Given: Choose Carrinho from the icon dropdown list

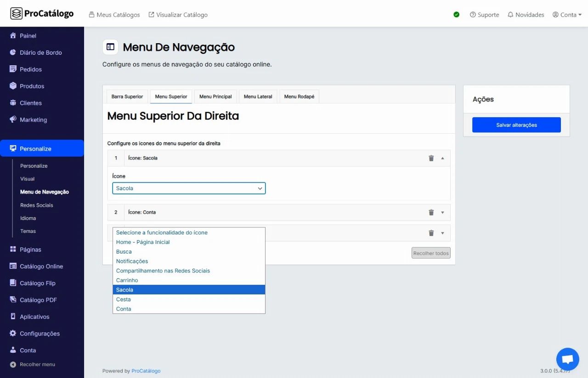Looking at the screenshot, I should point(127,280).
